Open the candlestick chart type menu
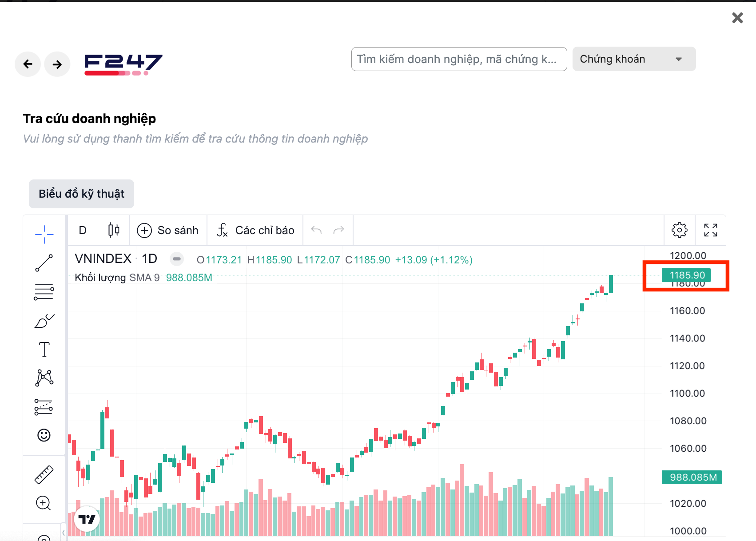The image size is (756, 541). (114, 230)
